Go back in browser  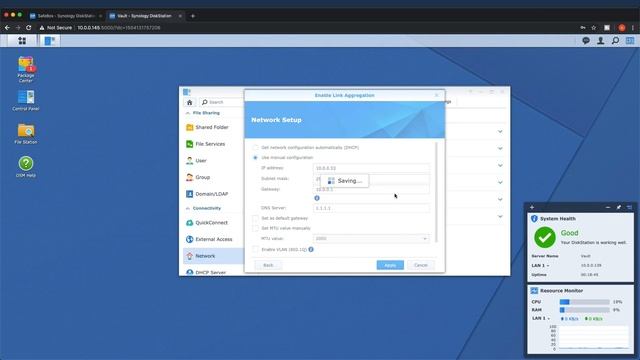7,28
